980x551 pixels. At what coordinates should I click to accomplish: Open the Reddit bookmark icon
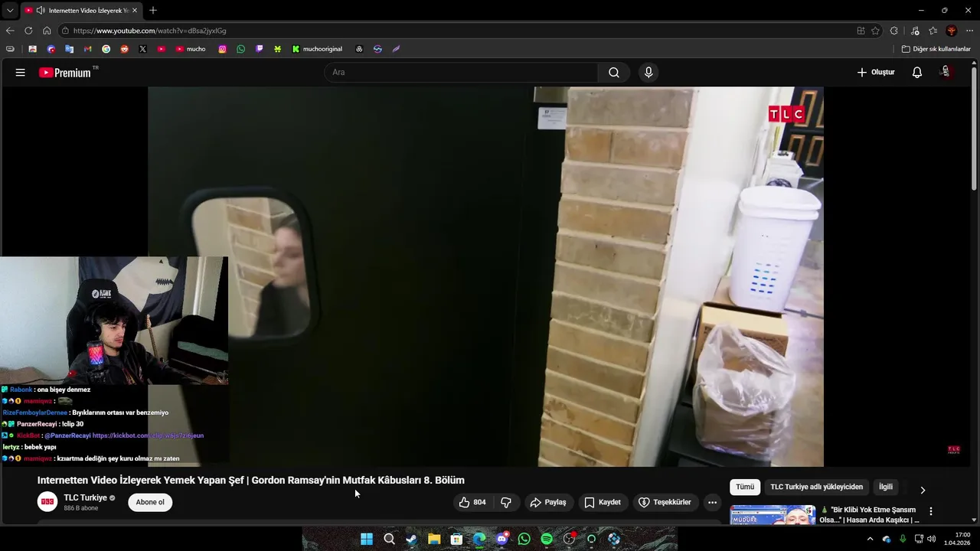pos(124,49)
